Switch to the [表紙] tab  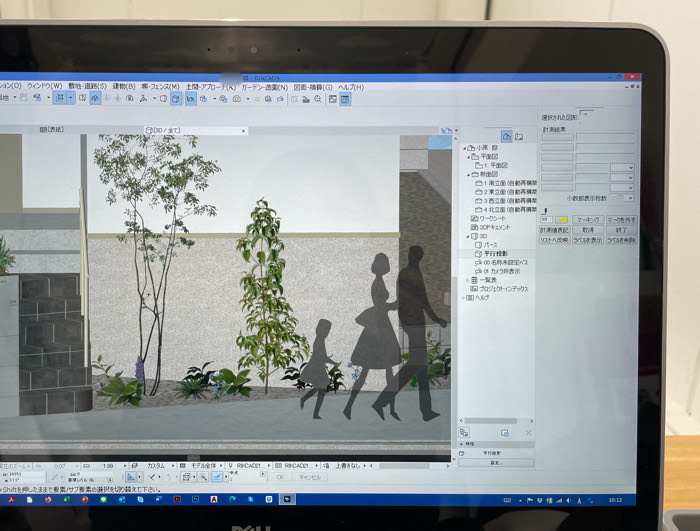pos(52,130)
